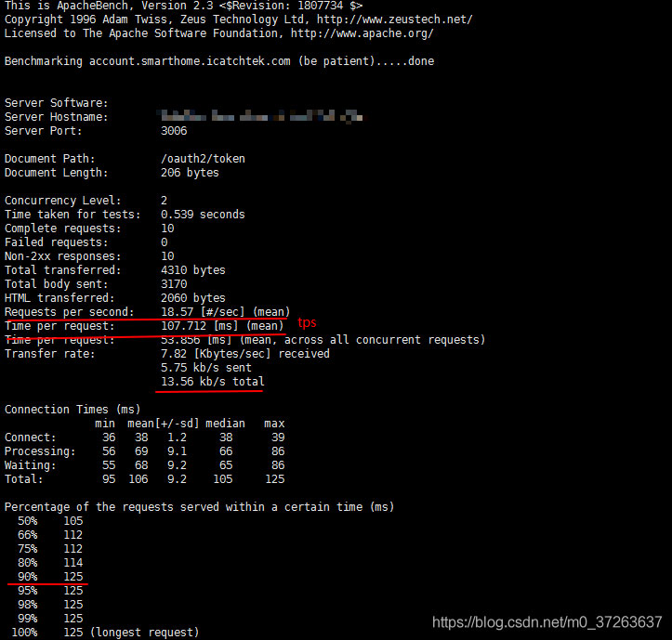This screenshot has height=640, width=672.
Task: Click the blog.csdn.net watermark URL
Action: (547, 621)
